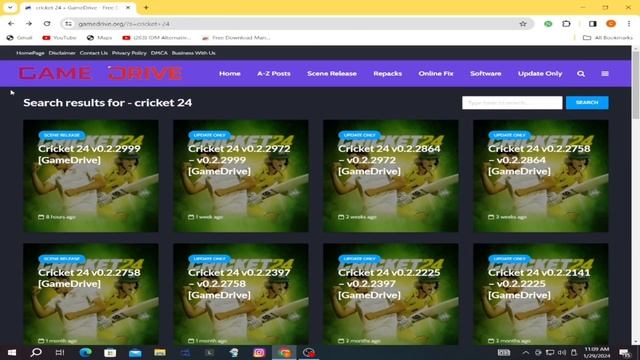This screenshot has width=640, height=360.
Task: Open the Windows Start menu
Action: 12,353
